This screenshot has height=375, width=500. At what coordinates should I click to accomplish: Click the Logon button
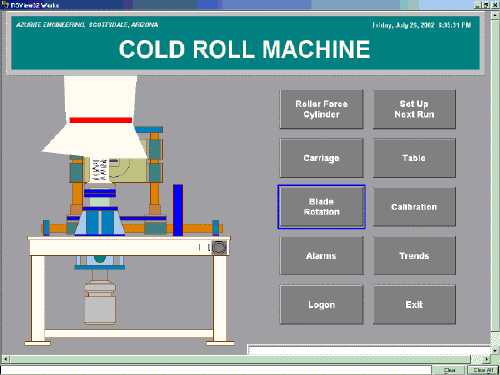pos(321,305)
